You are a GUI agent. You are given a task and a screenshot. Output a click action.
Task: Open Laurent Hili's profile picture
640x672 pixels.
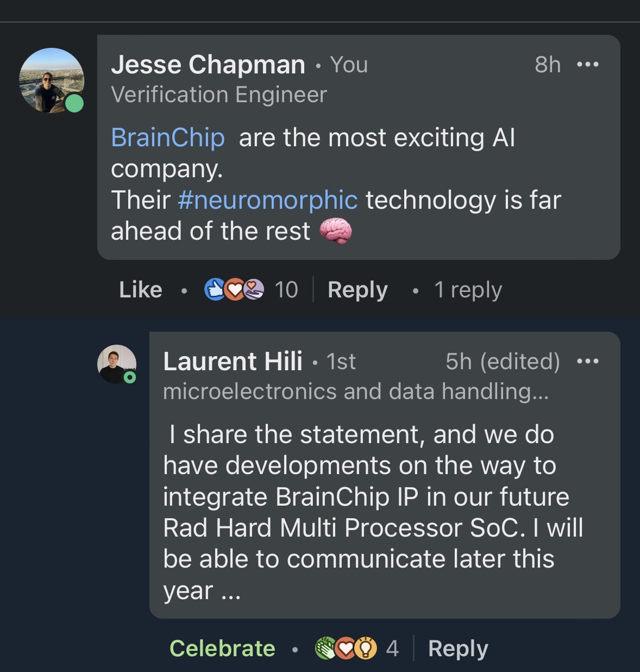117,364
